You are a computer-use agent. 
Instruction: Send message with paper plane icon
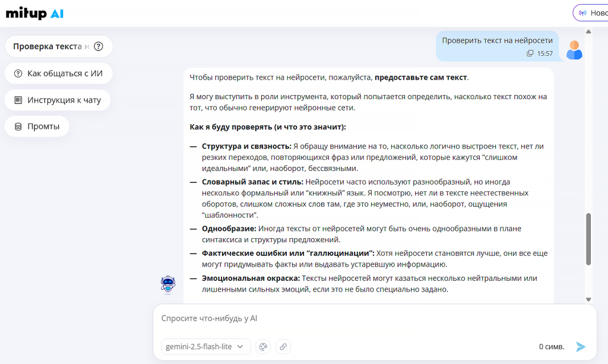point(581,347)
